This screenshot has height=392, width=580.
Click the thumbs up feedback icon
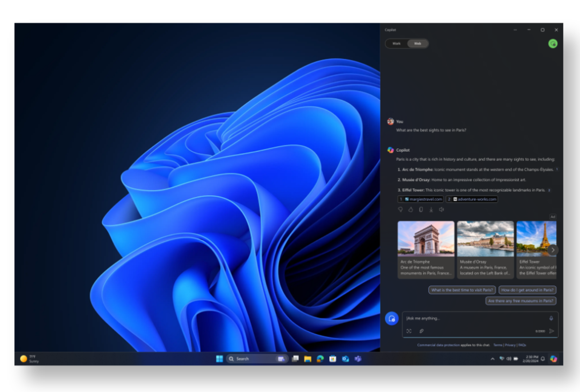tap(411, 209)
